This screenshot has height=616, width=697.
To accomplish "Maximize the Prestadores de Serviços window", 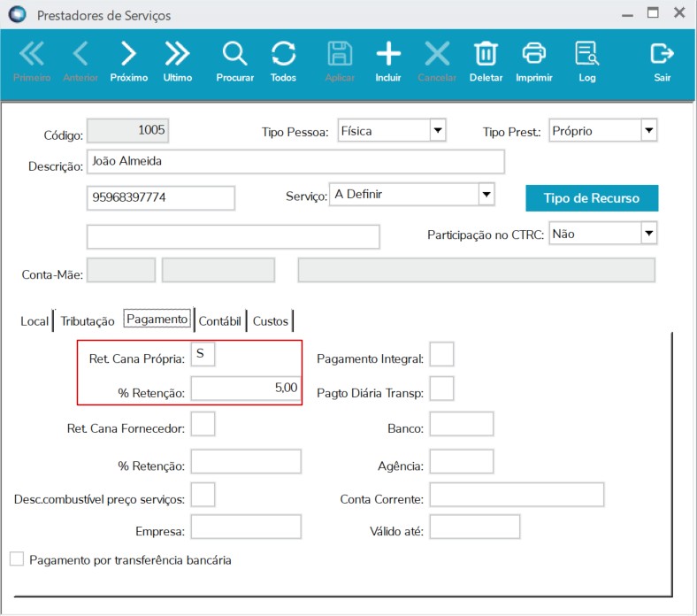I will click(x=653, y=12).
